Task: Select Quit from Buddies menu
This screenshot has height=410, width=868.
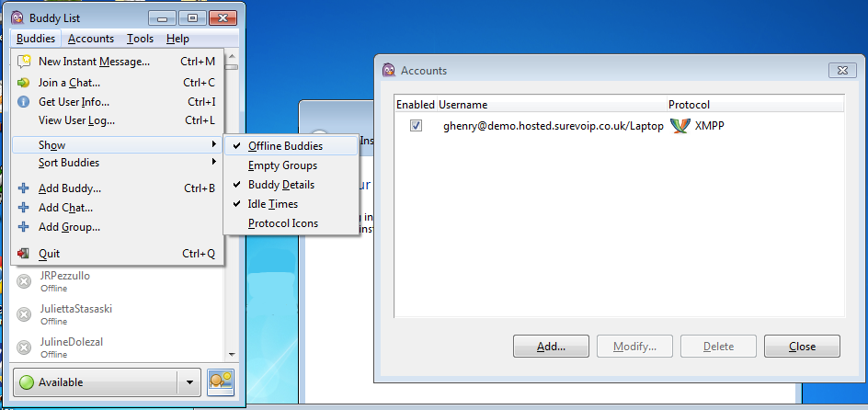Action: click(118, 254)
